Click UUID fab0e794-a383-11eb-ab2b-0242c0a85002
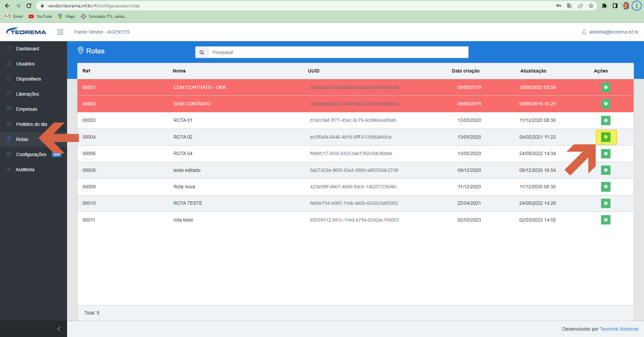This screenshot has height=337, width=644. tap(354, 203)
